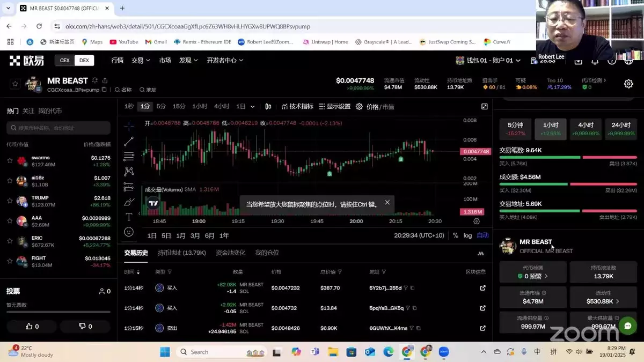Viewport: 644px width, 362px height.
Task: Open block explorer link for $387.70 trade
Action: 482,288
